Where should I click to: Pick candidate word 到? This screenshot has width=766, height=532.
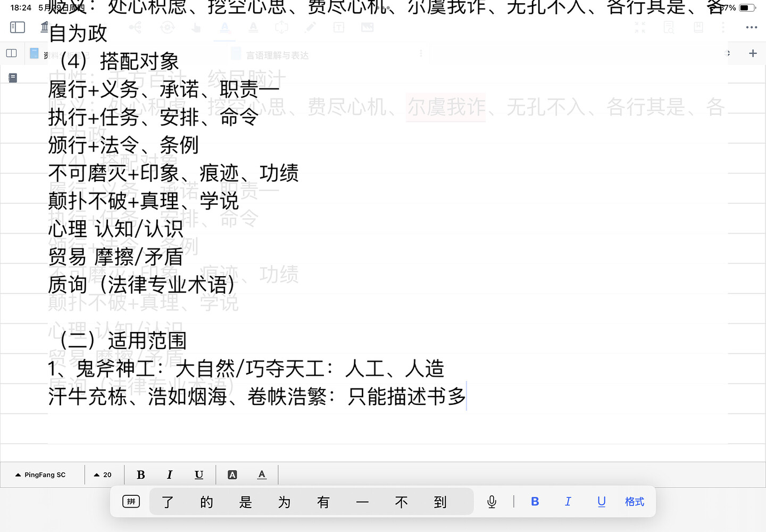(440, 502)
